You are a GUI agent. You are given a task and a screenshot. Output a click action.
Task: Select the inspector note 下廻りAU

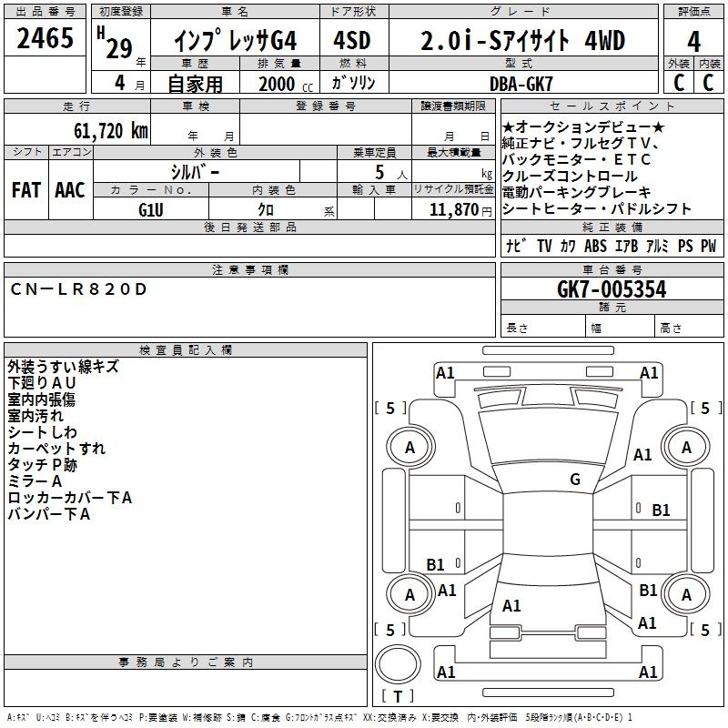tap(41, 383)
